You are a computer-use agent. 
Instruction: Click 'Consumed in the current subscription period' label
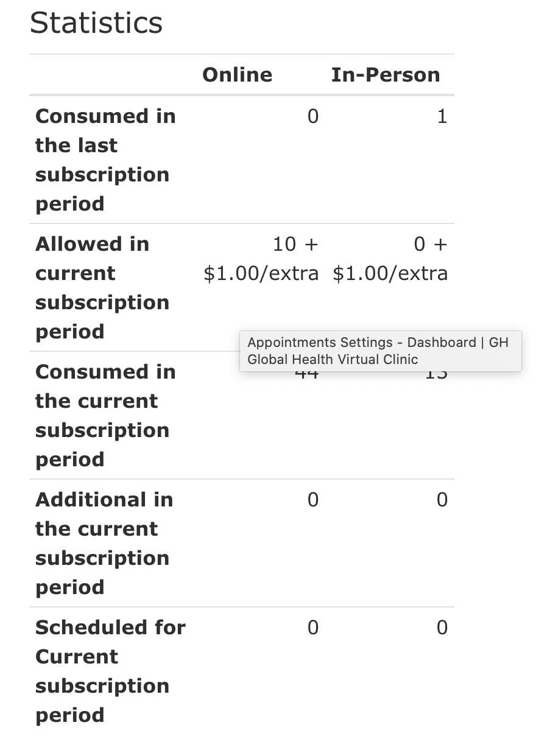tap(105, 415)
